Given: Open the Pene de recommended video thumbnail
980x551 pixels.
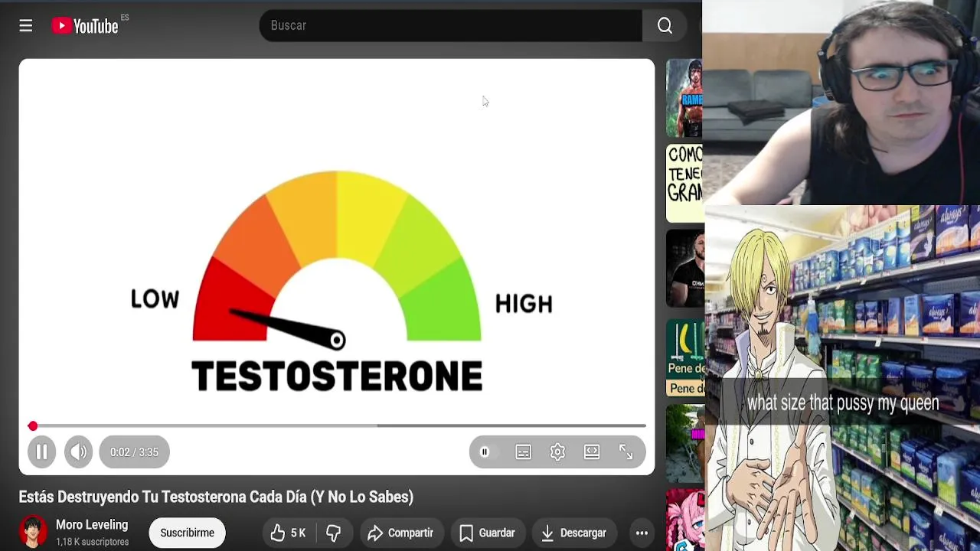Looking at the screenshot, I should (684, 358).
